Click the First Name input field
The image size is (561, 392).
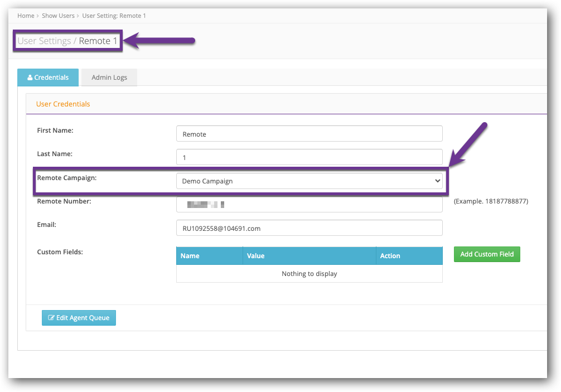coord(309,134)
